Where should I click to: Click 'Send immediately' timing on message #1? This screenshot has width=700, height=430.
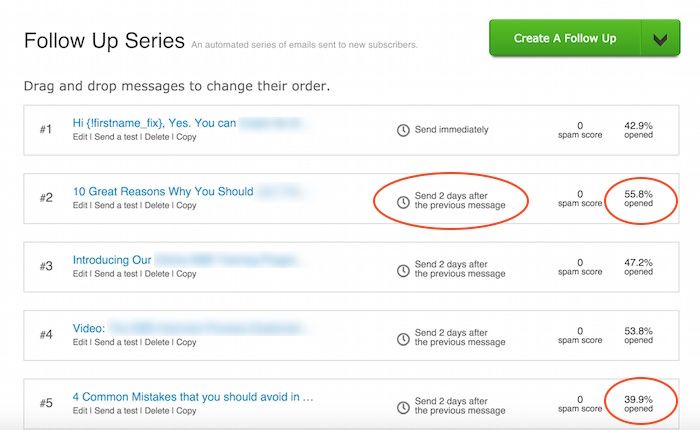(x=451, y=129)
